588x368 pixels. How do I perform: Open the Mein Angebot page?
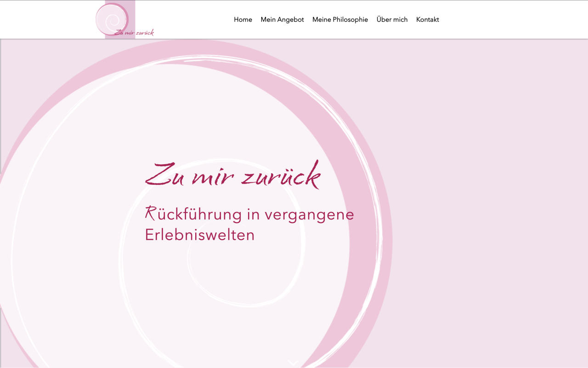coord(282,19)
